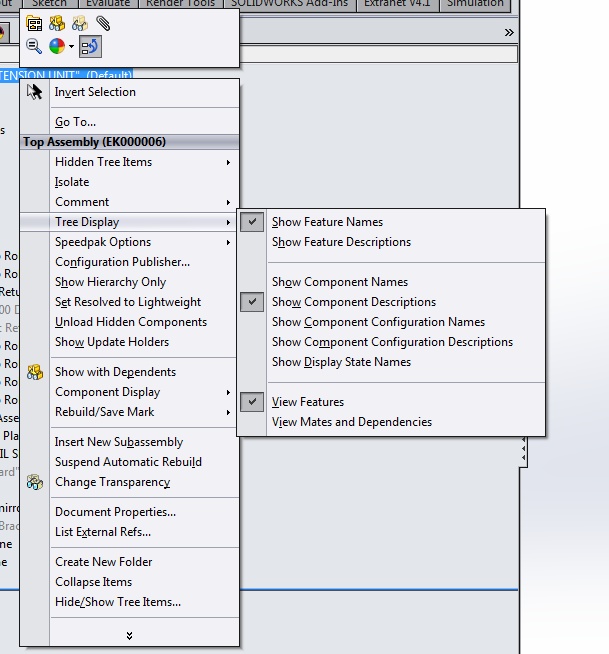Switch to View Mates and Dependencies
The image size is (609, 654).
[391, 422]
